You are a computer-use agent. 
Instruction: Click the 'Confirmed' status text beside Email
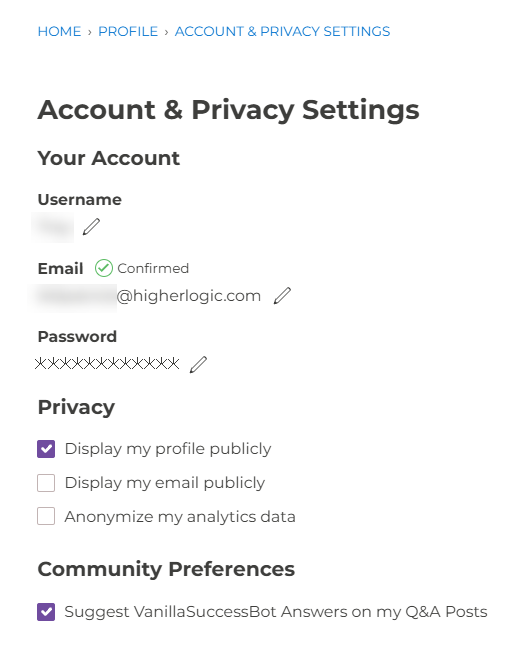pyautogui.click(x=153, y=268)
